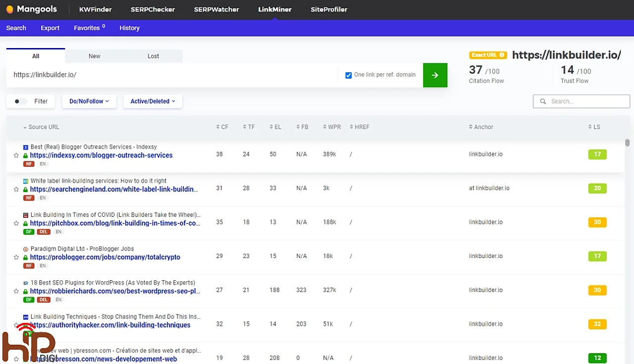
Task: Select the All backlinks tab
Action: click(x=36, y=56)
